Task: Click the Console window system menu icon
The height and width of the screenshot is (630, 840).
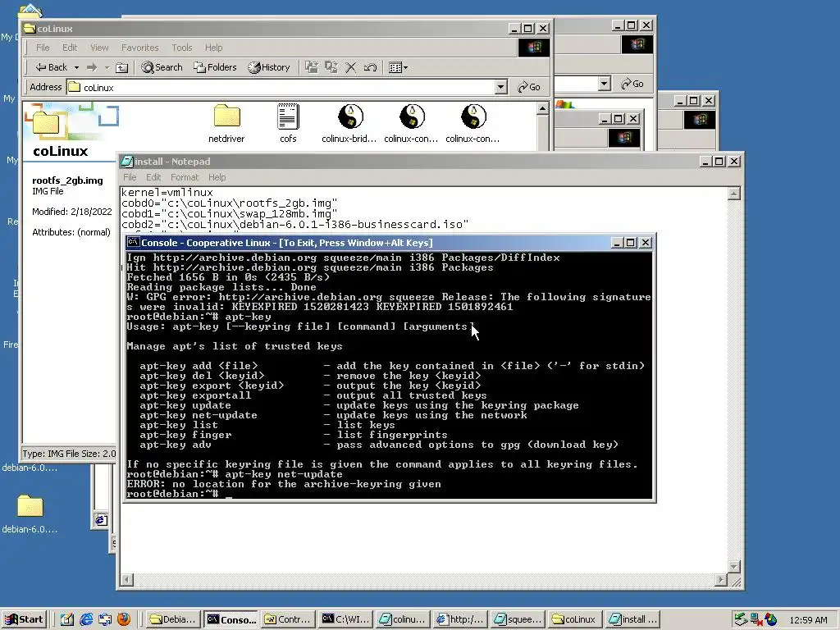Action: tap(133, 242)
